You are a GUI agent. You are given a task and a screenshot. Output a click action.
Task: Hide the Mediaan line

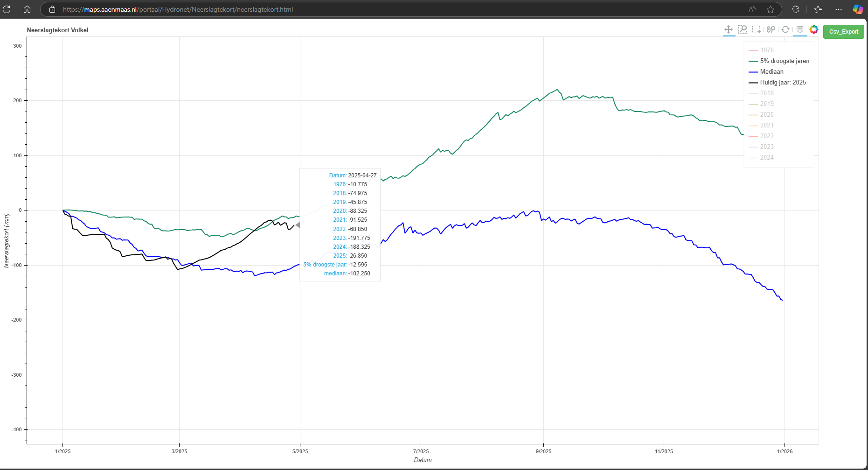[766, 71]
